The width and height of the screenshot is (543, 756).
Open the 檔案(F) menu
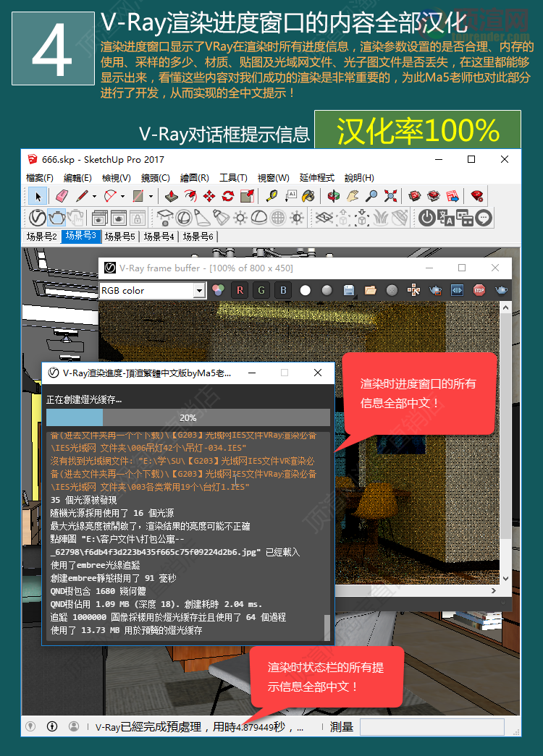(x=40, y=178)
